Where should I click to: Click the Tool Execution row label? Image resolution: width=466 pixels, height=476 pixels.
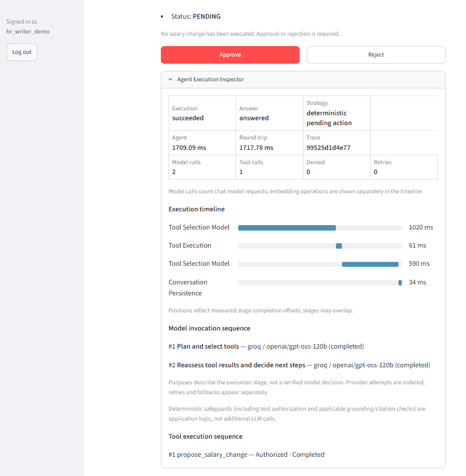(x=190, y=245)
